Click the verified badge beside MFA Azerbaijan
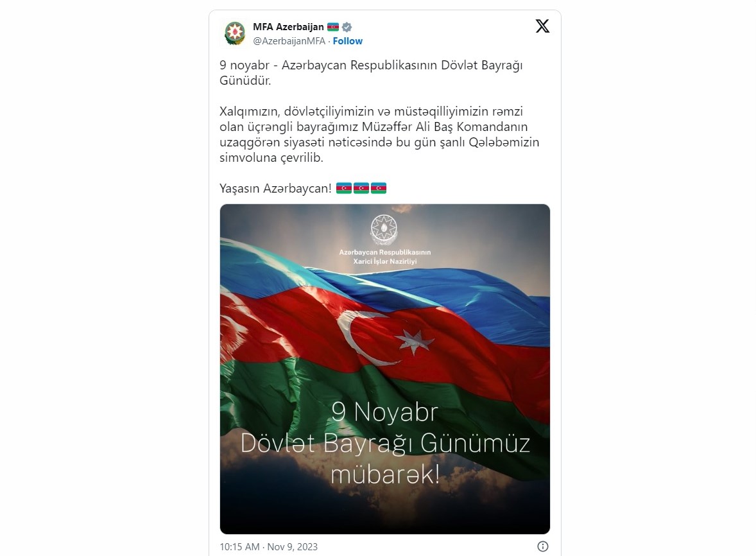756x556 pixels. click(x=347, y=27)
